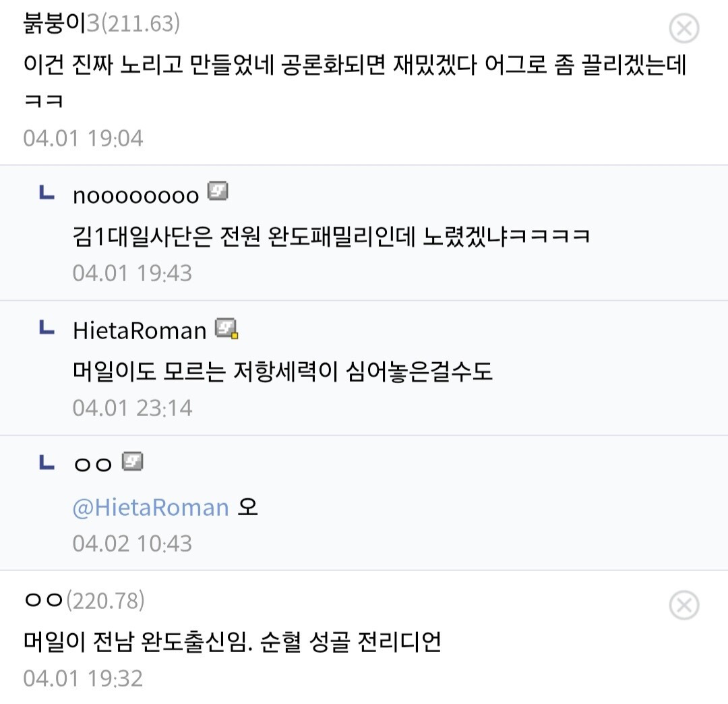Click the timestamp 04.01 23:14
The image size is (728, 704).
click(132, 408)
